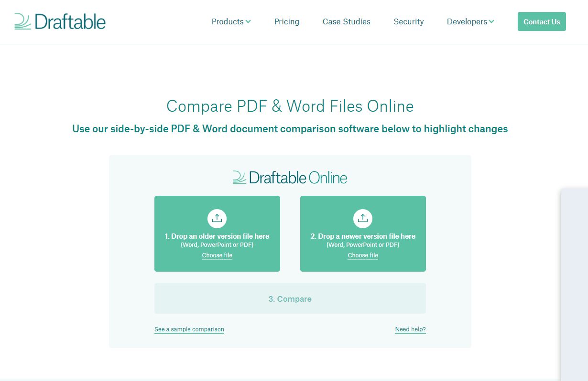This screenshot has height=381, width=588.
Task: Click the Contact Us button
Action: [x=542, y=21]
